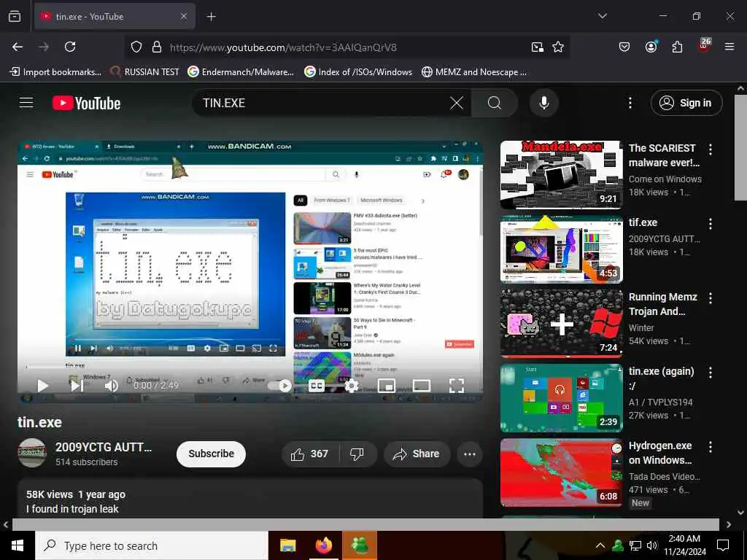Click the Firefox back arrow

18,47
